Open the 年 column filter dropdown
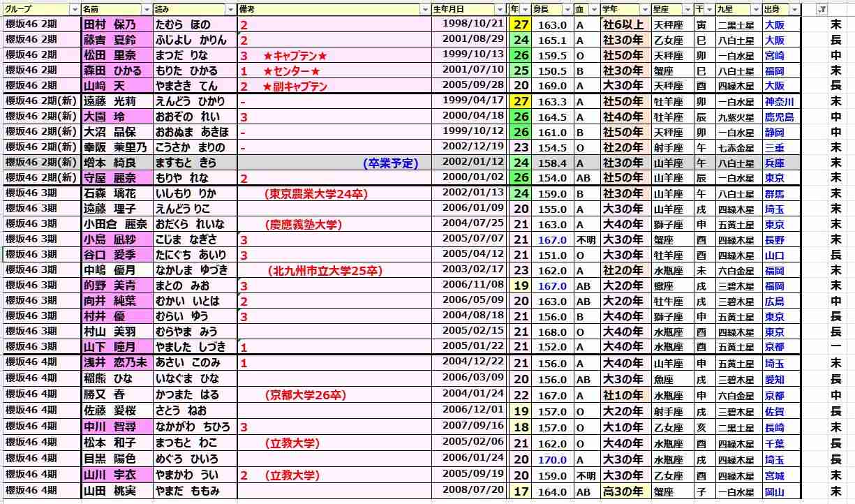The width and height of the screenshot is (855, 504). click(x=524, y=9)
